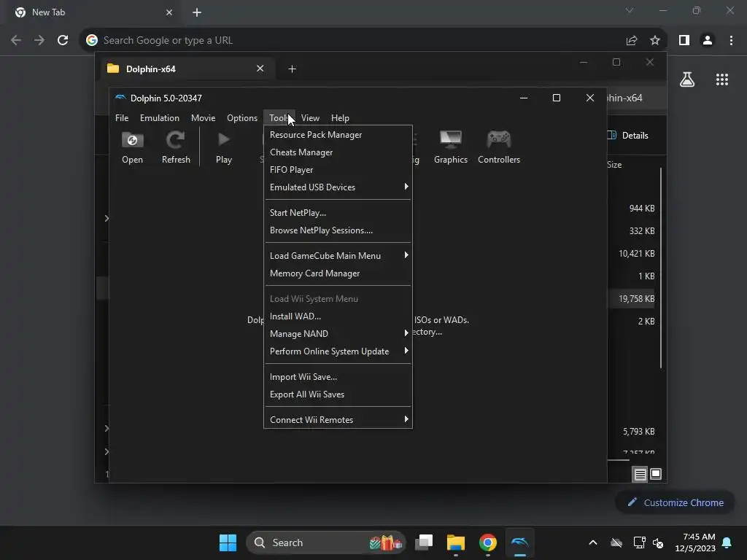Open Google Chrome from taskbar
This screenshot has height=560, width=747.
(488, 542)
